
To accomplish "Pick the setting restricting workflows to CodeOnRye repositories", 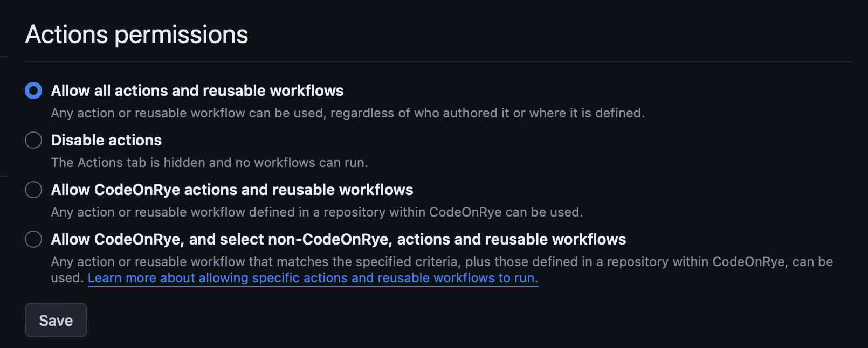I will (x=33, y=190).
